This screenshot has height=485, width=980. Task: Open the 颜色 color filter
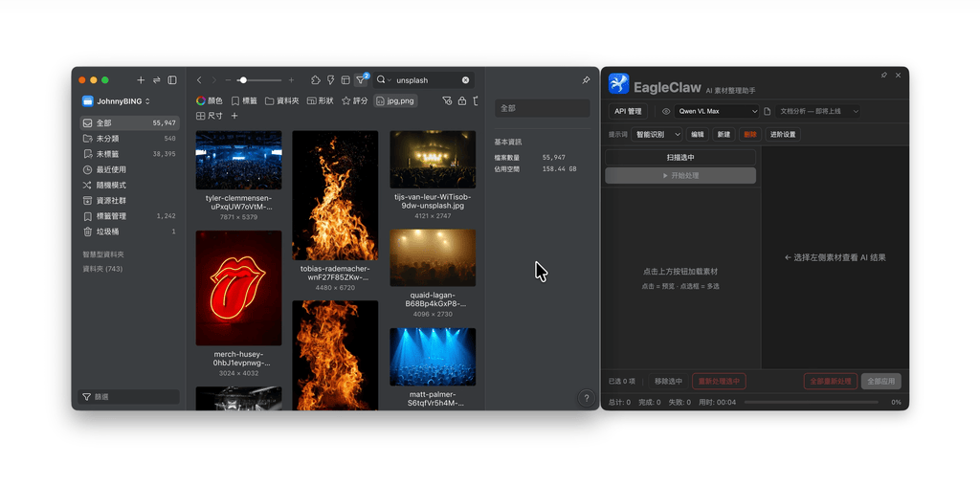[210, 100]
